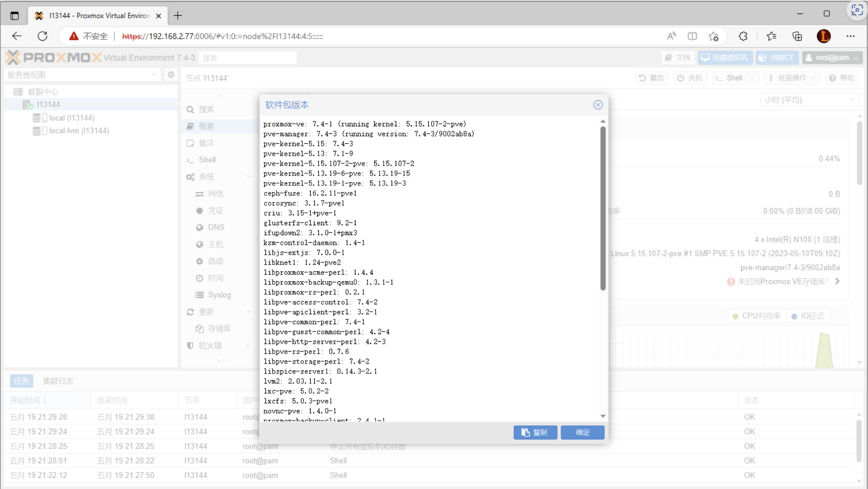The image size is (868, 489).
Task: Click the Proxmox search input field
Action: click(248, 58)
